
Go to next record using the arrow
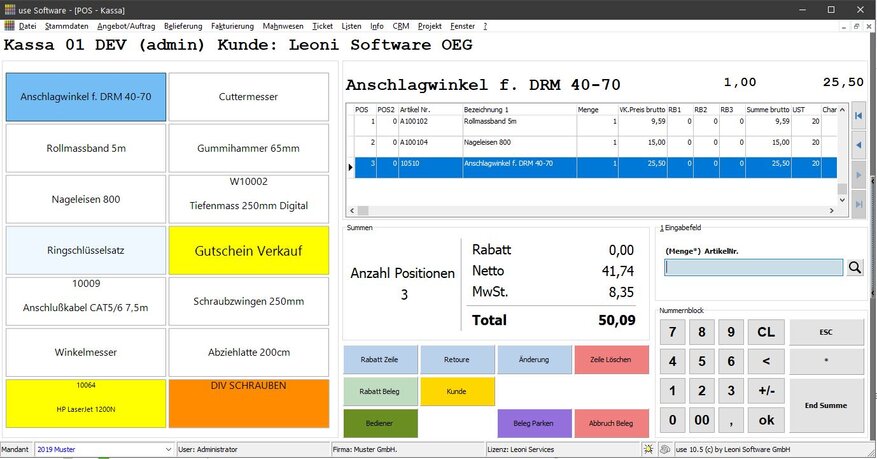pos(857,175)
